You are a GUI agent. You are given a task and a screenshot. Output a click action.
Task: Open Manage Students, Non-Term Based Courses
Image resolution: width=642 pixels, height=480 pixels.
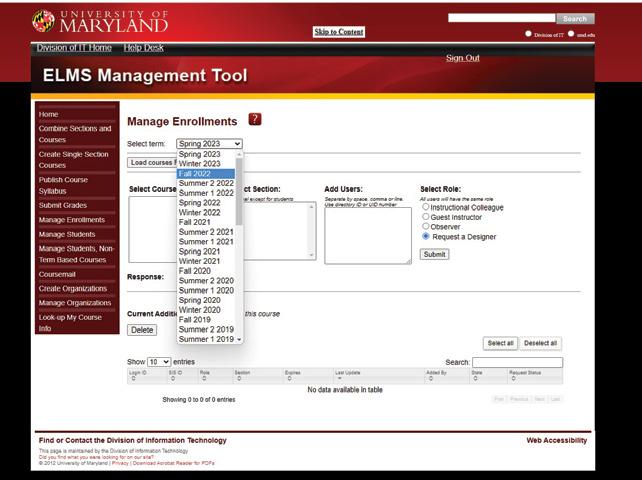coord(76,254)
